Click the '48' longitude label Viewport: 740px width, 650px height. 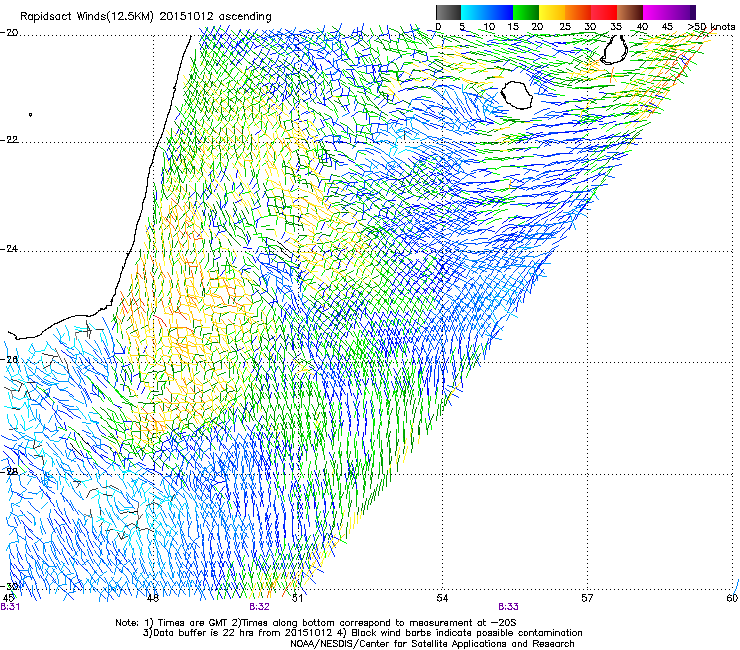click(x=152, y=598)
